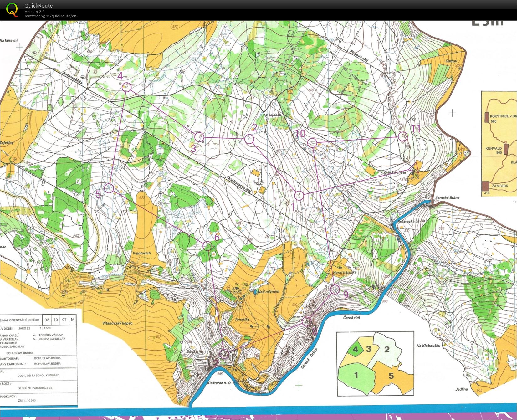Click the ŽAMBERK town marker in inset
Viewport: 517px width, 420px height.
tap(485, 186)
